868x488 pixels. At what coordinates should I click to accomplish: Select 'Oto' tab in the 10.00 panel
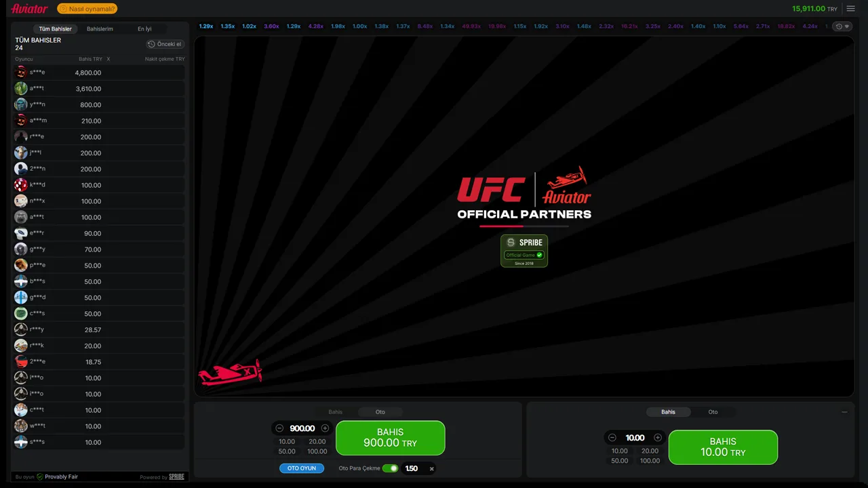click(x=713, y=412)
